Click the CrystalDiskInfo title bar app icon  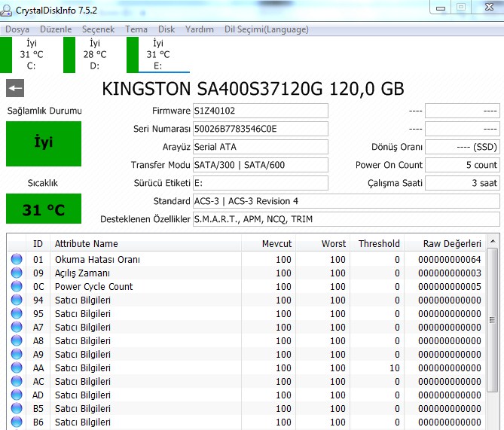tap(8, 8)
